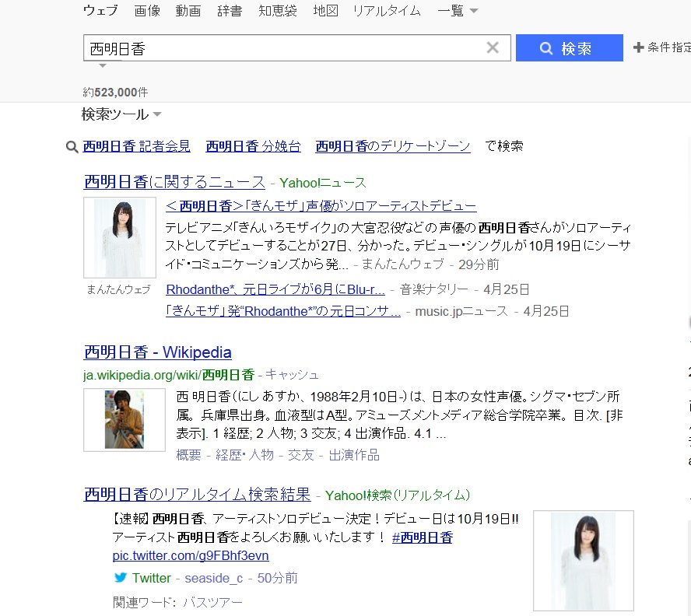The image size is (691, 616).
Task: Click the blue 検索 search button
Action: (570, 47)
